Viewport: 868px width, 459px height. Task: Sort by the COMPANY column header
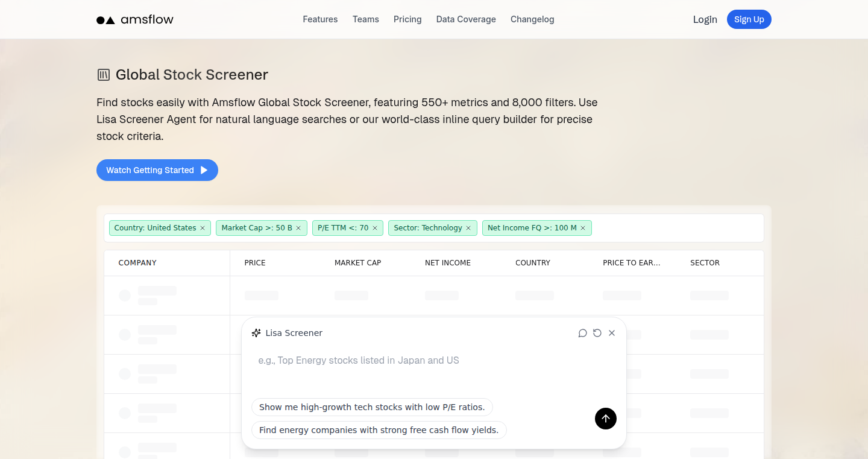pyautogui.click(x=137, y=263)
